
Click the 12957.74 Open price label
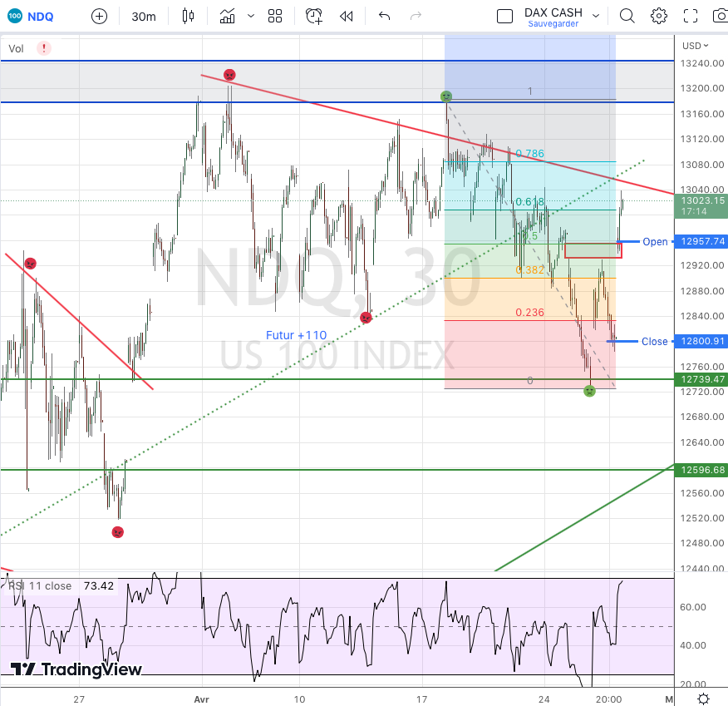pos(701,241)
